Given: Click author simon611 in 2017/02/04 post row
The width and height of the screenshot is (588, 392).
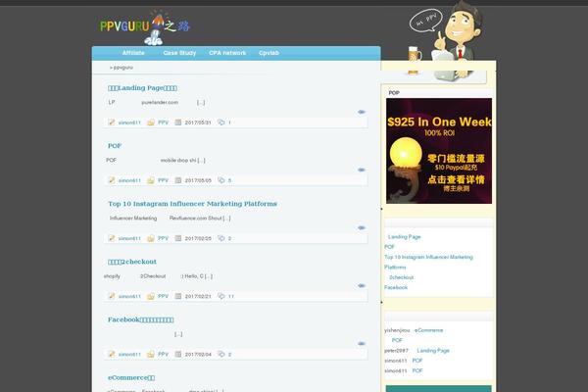Looking at the screenshot, I should [129, 354].
